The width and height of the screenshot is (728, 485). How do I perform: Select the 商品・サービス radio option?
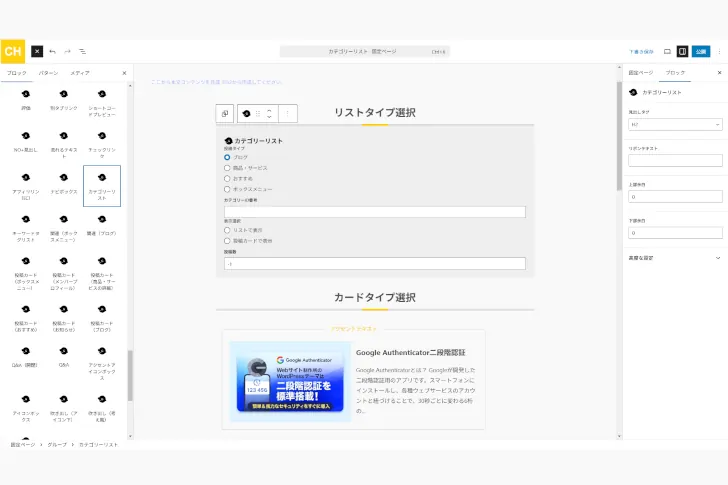point(227,168)
